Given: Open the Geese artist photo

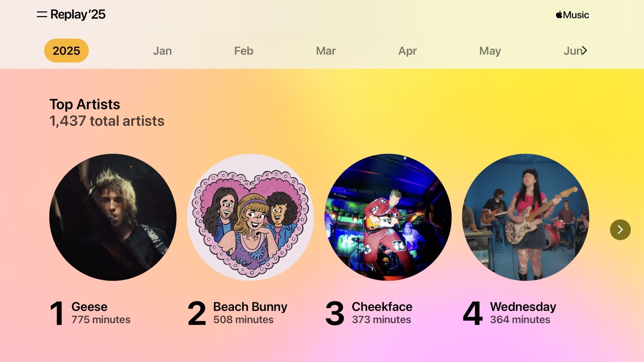Looking at the screenshot, I should pos(113,217).
